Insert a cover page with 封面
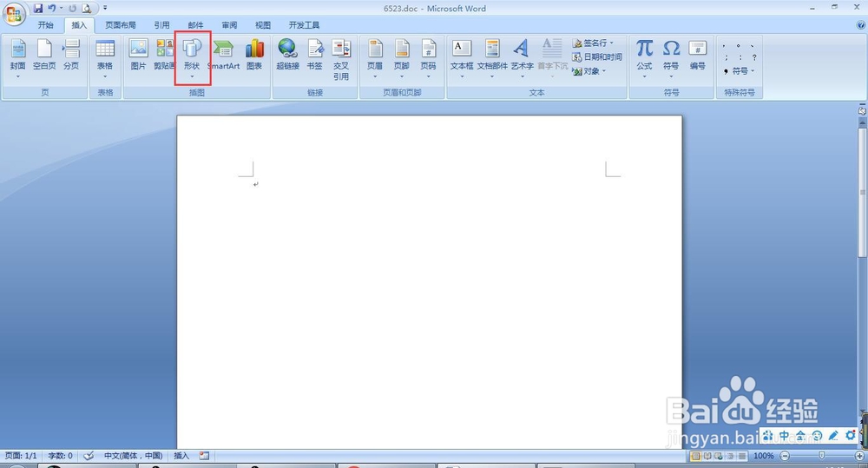Image resolution: width=868 pixels, height=468 pixels. 17,58
